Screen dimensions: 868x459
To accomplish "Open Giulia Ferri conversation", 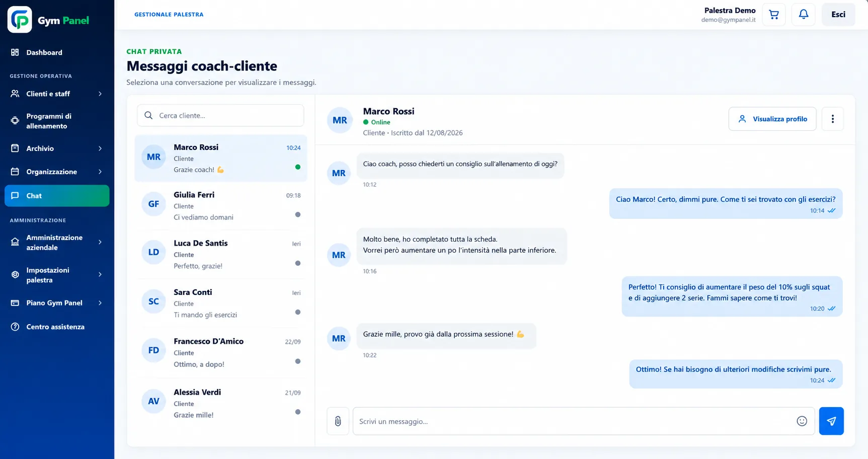I will [x=221, y=206].
